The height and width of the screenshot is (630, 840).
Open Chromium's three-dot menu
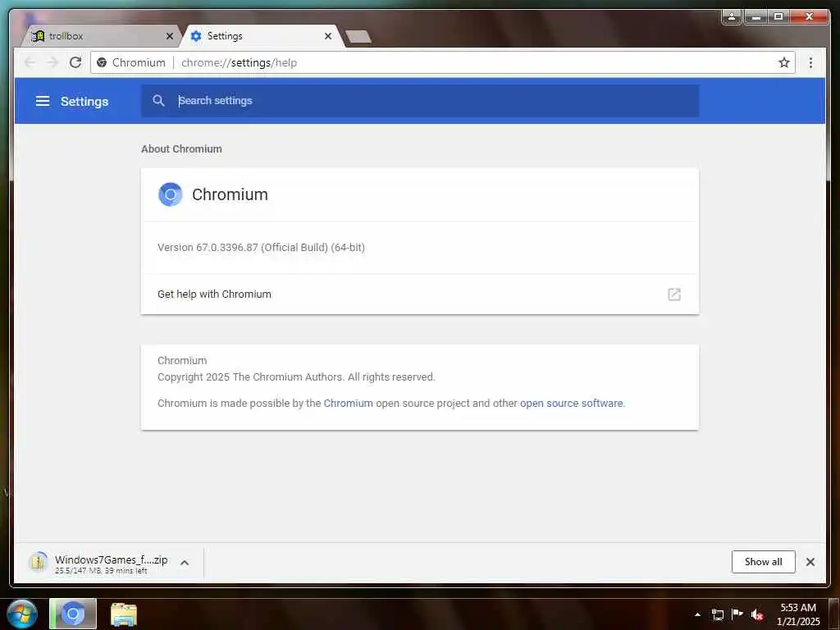pyautogui.click(x=810, y=62)
